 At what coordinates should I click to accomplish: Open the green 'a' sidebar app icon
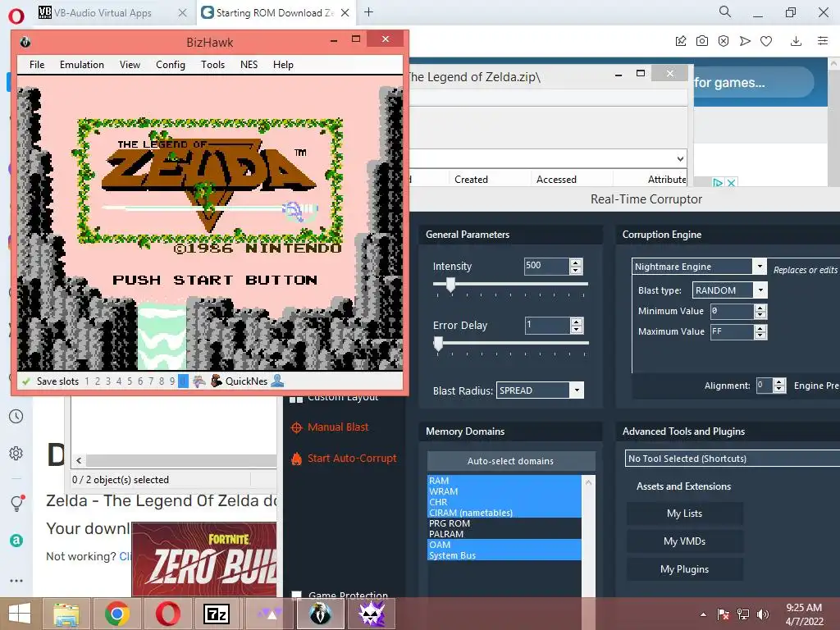click(16, 541)
